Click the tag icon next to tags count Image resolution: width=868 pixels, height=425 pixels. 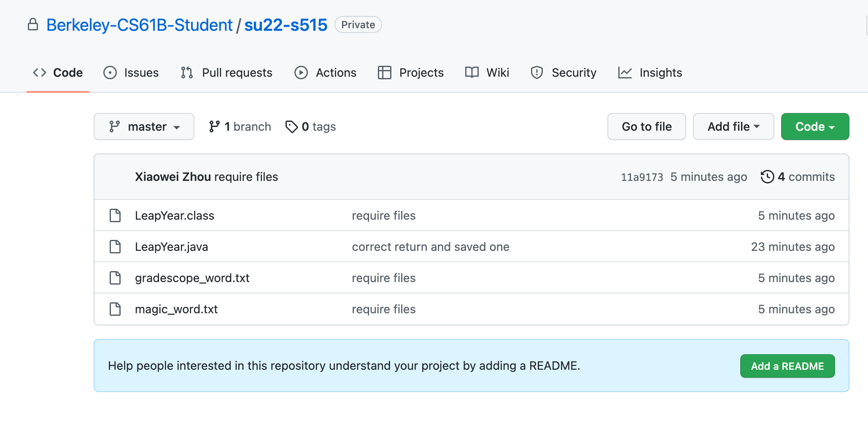[x=291, y=126]
